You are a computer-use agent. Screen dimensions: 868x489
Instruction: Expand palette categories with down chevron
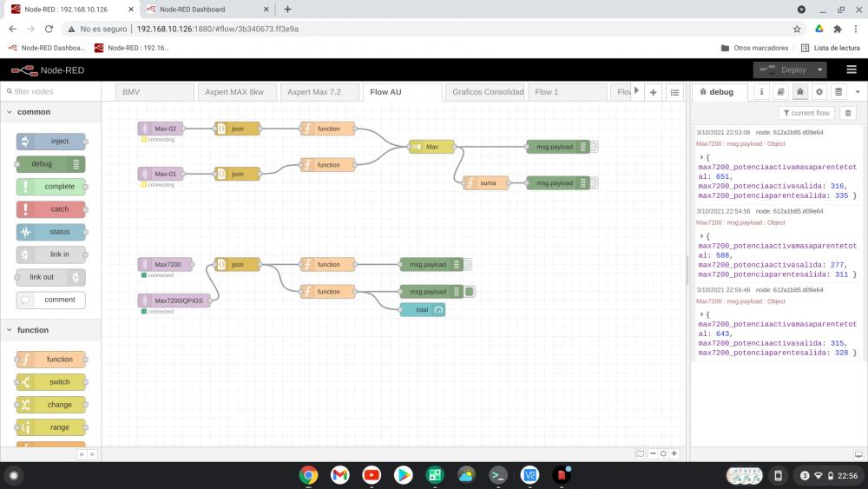pyautogui.click(x=92, y=454)
